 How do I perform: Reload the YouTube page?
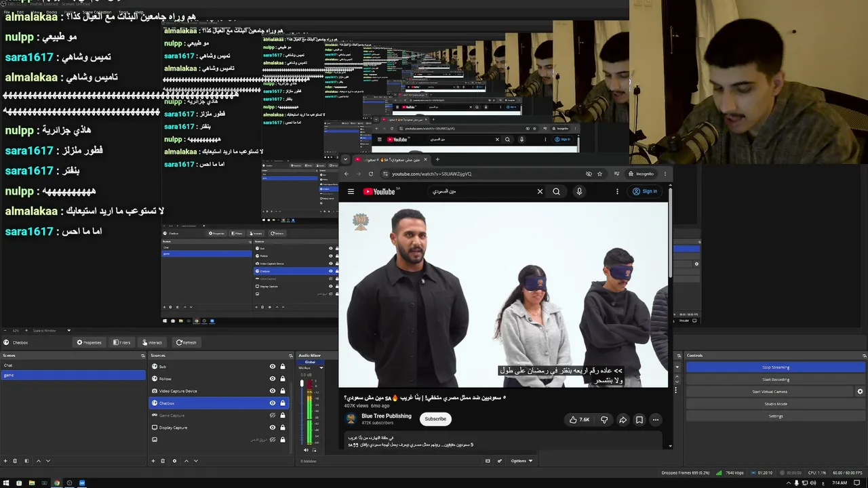[x=371, y=174]
